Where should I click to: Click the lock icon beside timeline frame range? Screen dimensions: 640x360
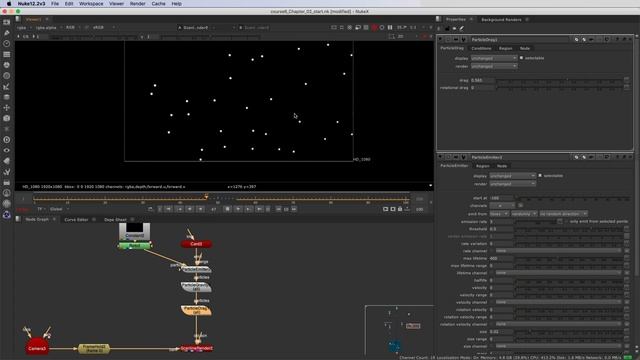click(400, 209)
